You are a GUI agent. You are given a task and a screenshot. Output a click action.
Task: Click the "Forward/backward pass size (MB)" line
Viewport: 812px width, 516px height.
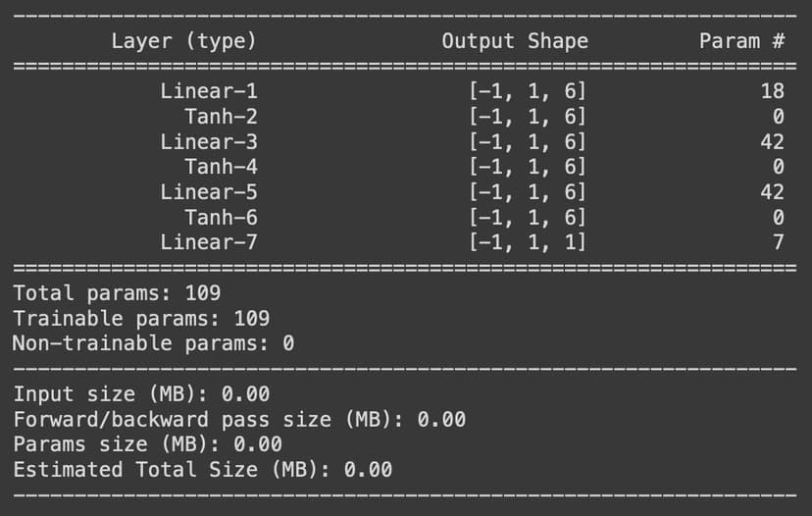click(x=239, y=420)
